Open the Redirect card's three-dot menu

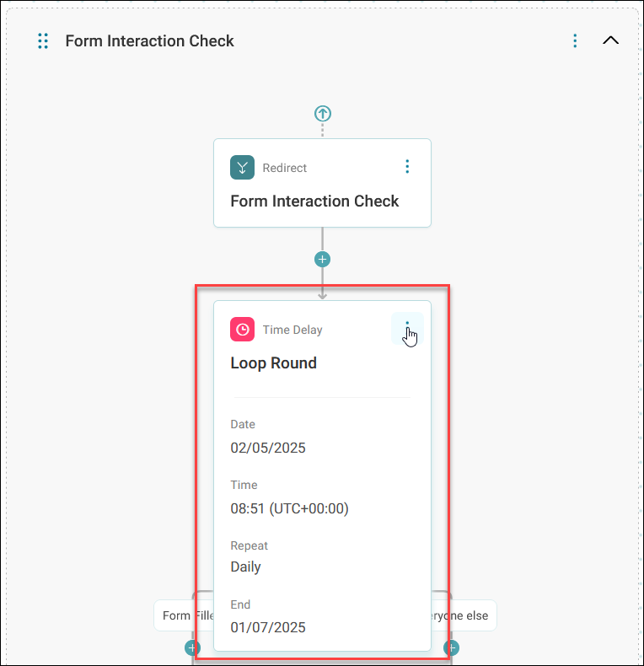[407, 167]
